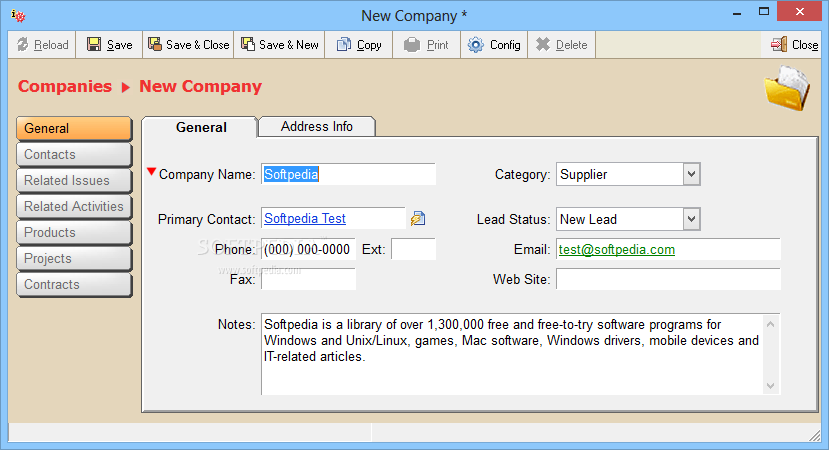
Task: Click the app logo in title bar
Action: pyautogui.click(x=18, y=16)
